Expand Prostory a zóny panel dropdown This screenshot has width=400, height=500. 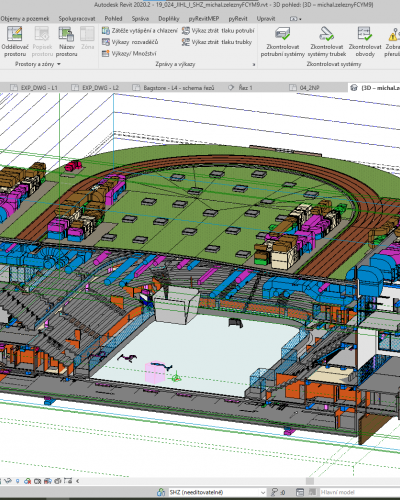pyautogui.click(x=59, y=64)
